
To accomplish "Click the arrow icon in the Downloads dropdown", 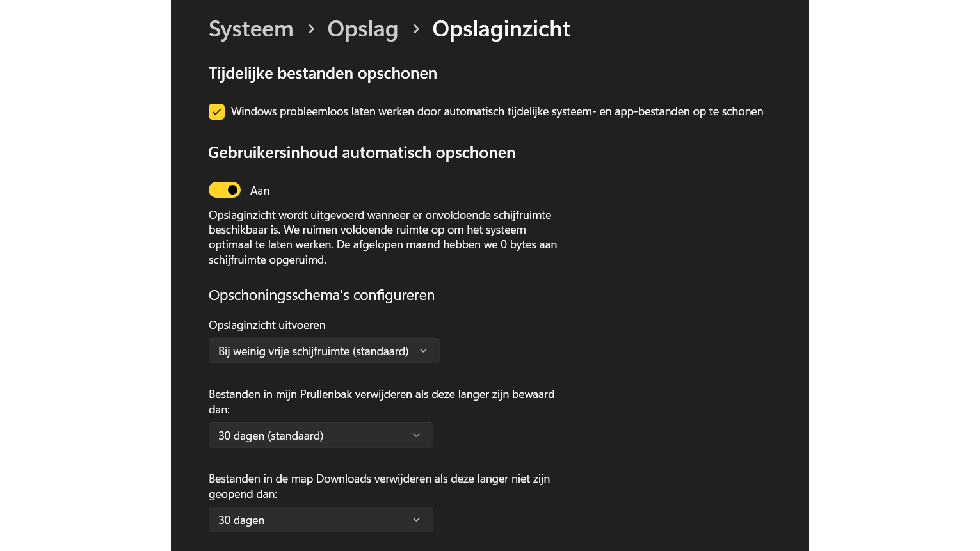I will (416, 520).
